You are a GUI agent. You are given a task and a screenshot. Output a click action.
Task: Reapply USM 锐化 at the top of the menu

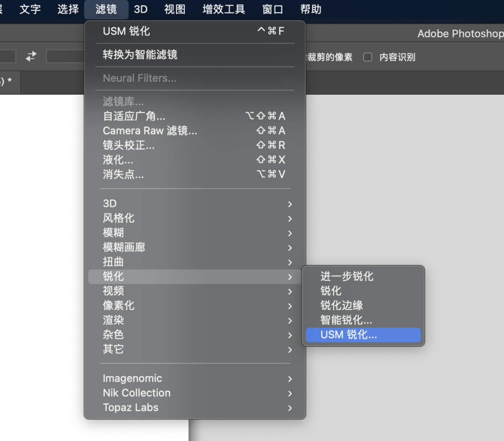pos(195,31)
